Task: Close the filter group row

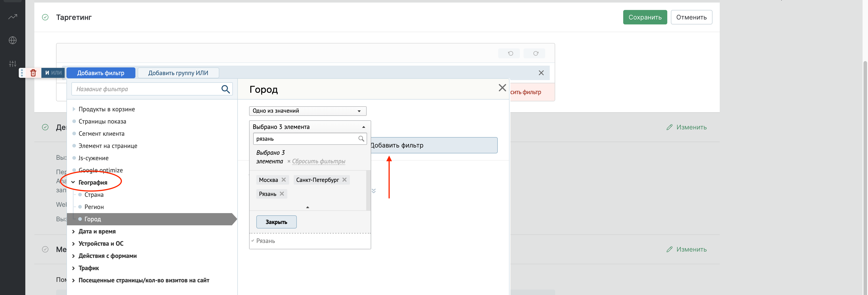Action: (541, 73)
